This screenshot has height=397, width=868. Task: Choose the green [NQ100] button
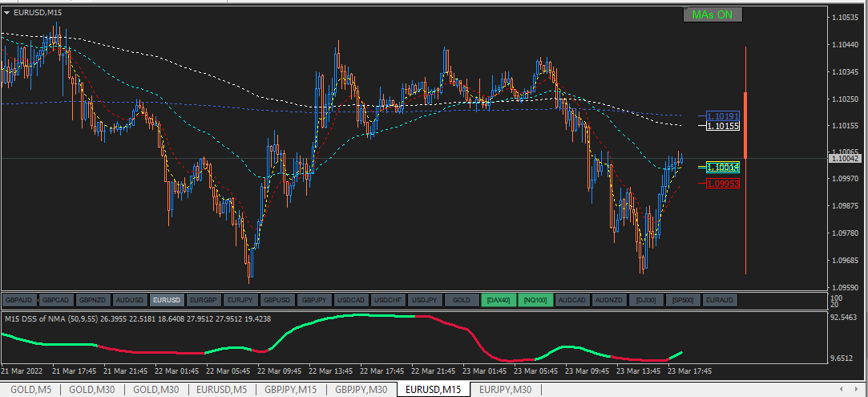tap(535, 300)
